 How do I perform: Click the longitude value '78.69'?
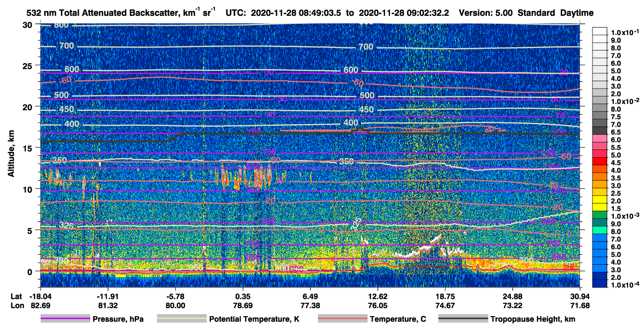pos(243,305)
